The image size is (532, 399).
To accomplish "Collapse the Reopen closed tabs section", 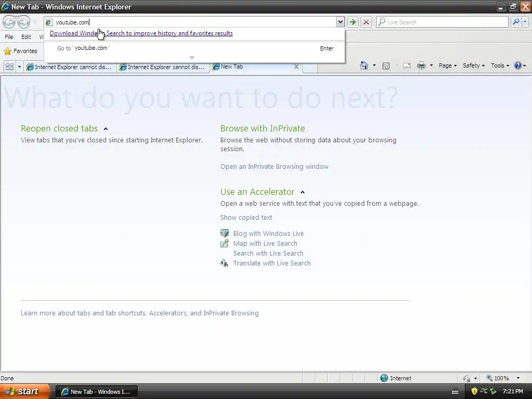I will tap(105, 129).
